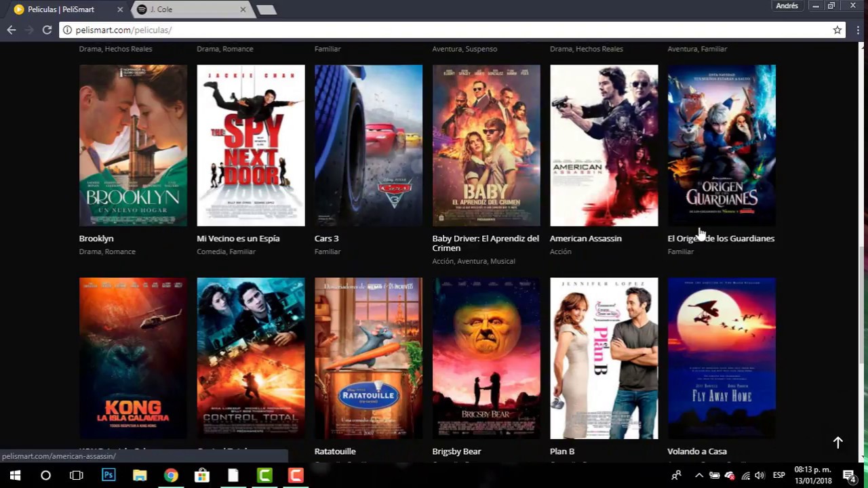Open the Cars 3 movie poster
The image size is (868, 488).
pyautogui.click(x=368, y=146)
